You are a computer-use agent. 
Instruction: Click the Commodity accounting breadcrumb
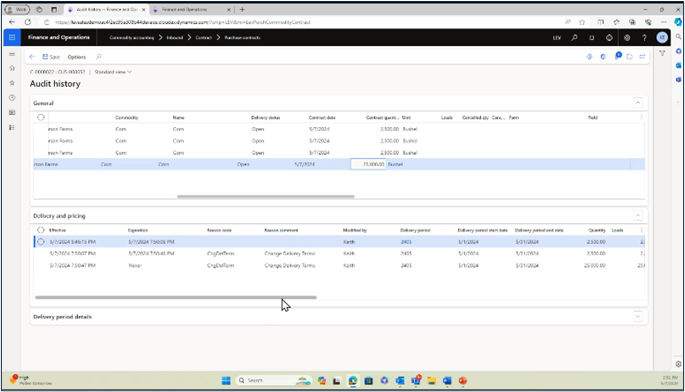coord(131,38)
